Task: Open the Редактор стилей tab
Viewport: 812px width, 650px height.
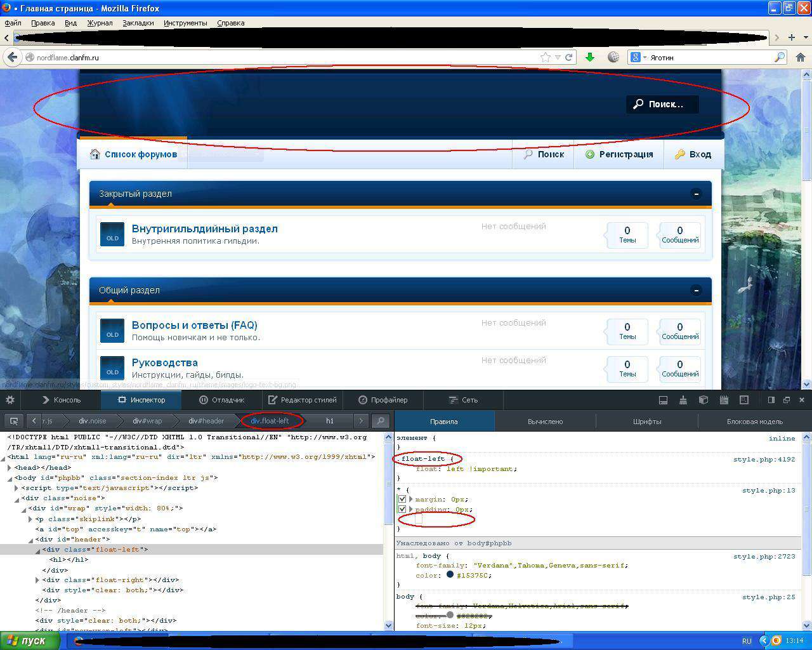Action: (303, 400)
